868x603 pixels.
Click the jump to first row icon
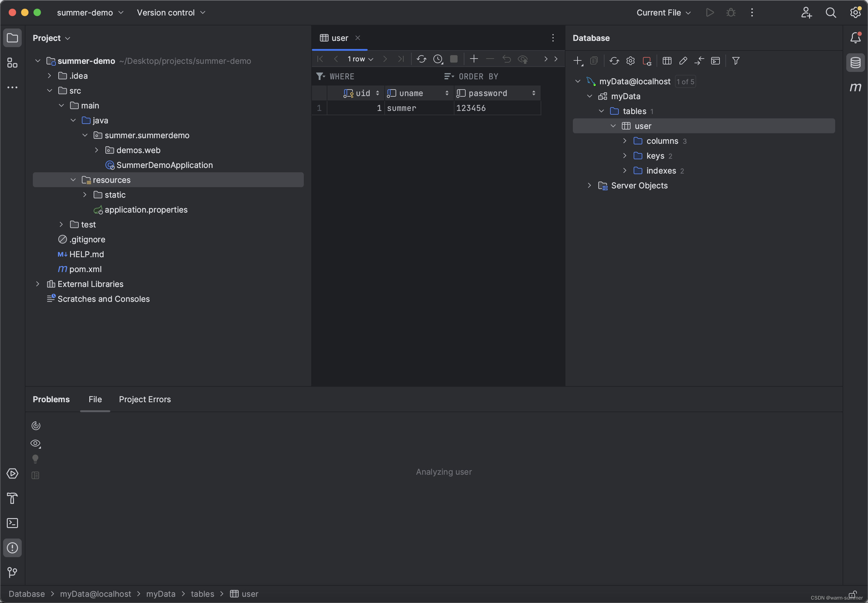319,60
